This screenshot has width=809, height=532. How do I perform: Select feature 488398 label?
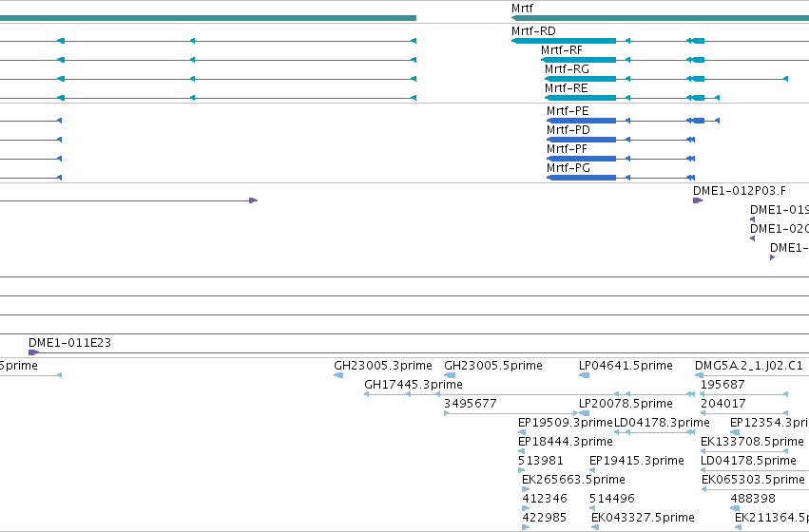pos(753,499)
